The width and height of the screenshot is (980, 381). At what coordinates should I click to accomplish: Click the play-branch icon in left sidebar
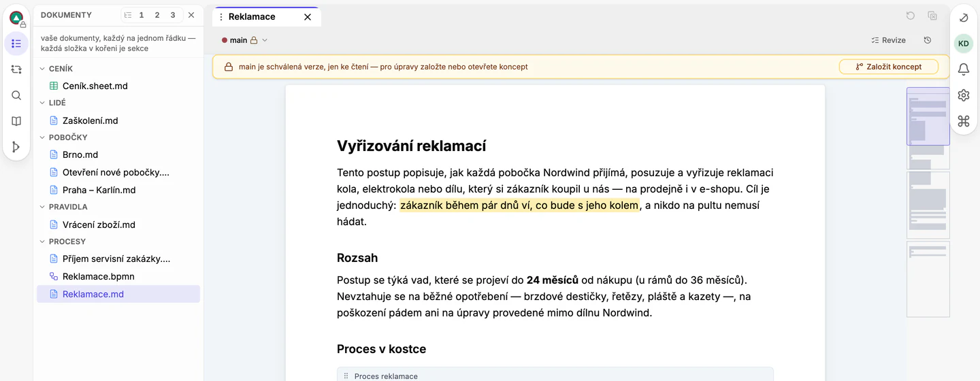point(16,147)
